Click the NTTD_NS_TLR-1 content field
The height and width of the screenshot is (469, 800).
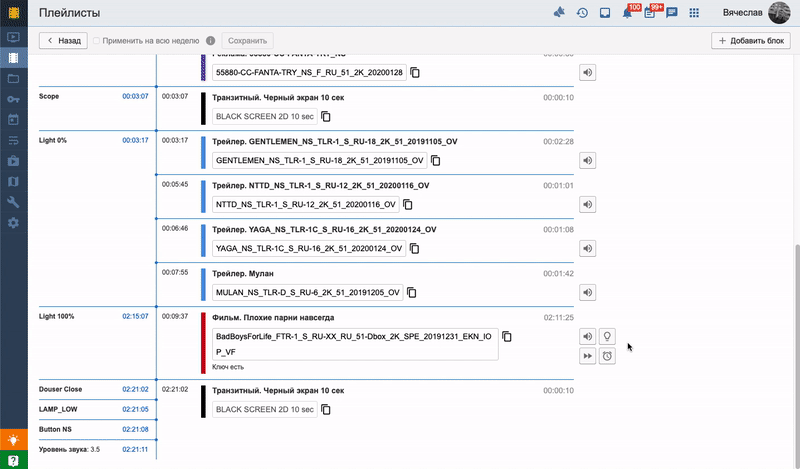click(x=306, y=204)
